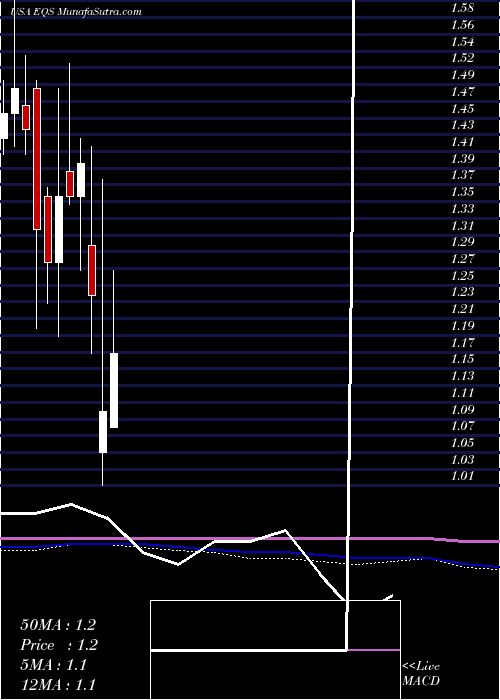
Task: Click the 1.43 price axis label
Action: [462, 125]
